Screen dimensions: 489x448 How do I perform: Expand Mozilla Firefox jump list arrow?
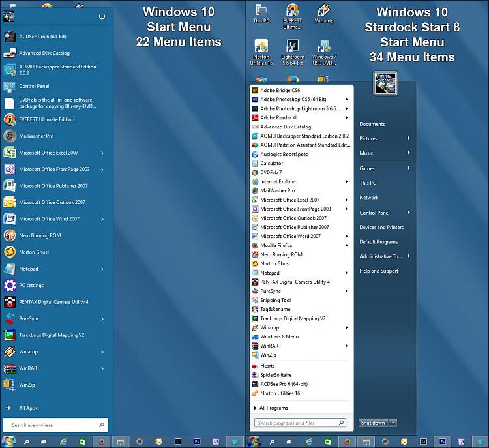pyautogui.click(x=346, y=245)
